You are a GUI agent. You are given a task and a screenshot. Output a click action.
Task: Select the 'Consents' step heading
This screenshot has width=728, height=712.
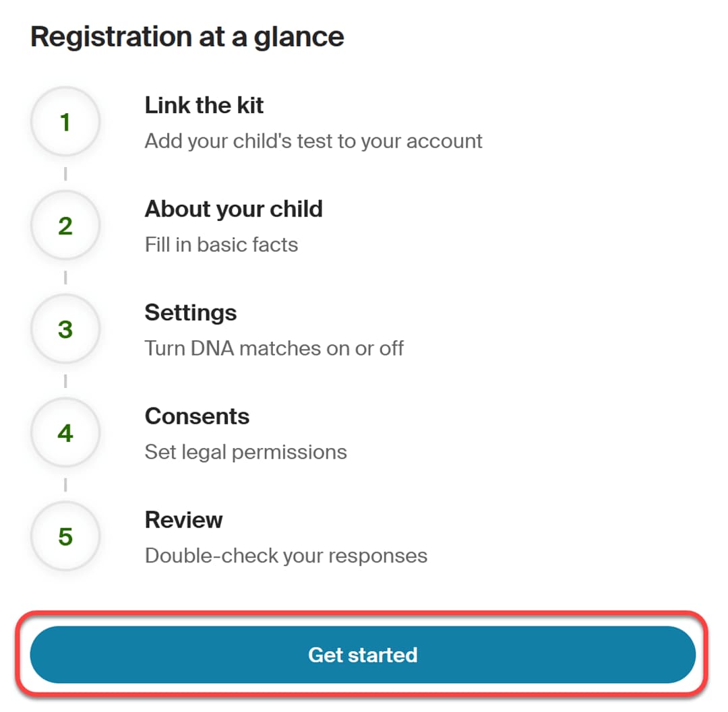point(197,416)
